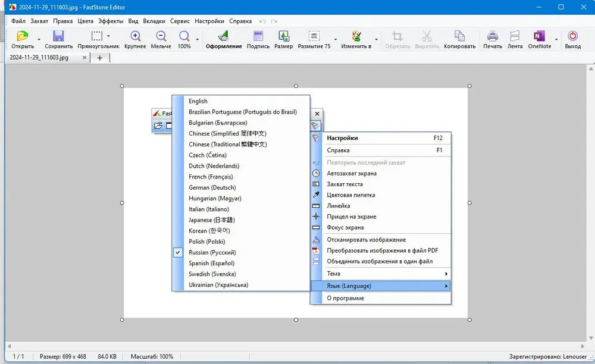Viewport: 595px width, 364px height.
Task: Add a new tab with plus button
Action: [100, 58]
